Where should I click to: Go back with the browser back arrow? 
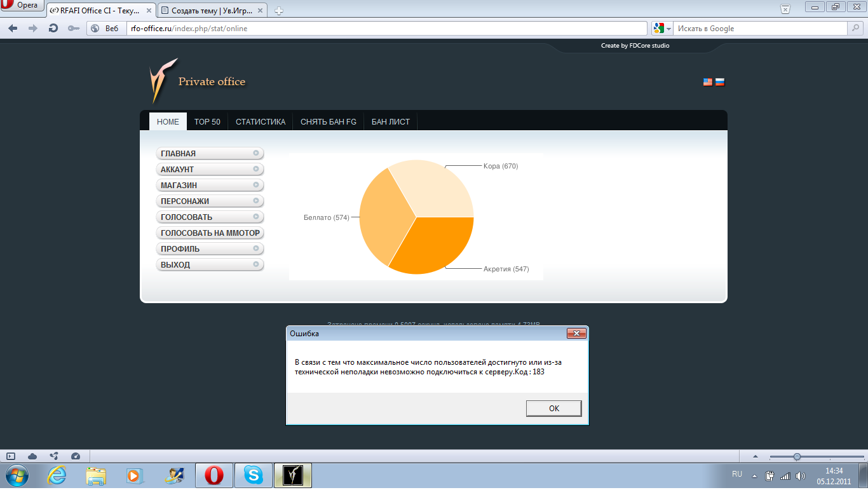point(13,29)
